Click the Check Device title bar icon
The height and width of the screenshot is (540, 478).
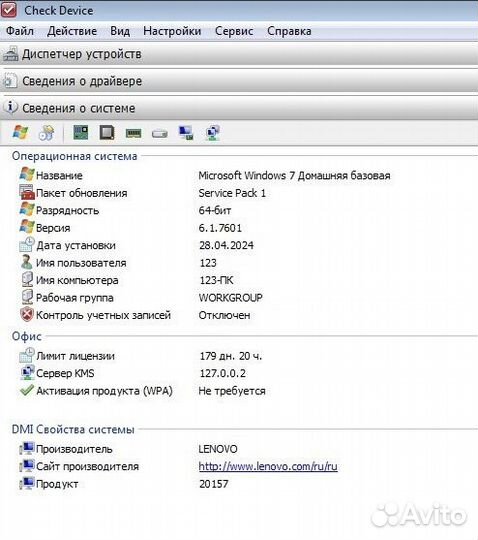pos(9,10)
